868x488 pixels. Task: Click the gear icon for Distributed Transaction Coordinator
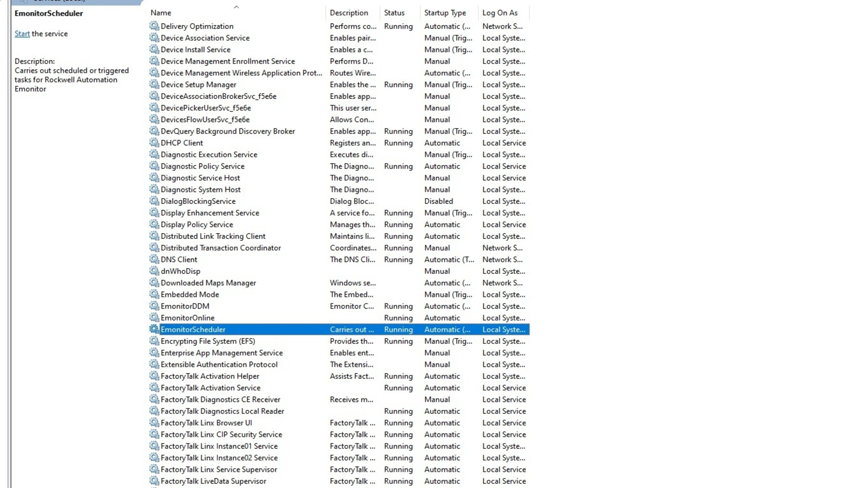click(154, 248)
